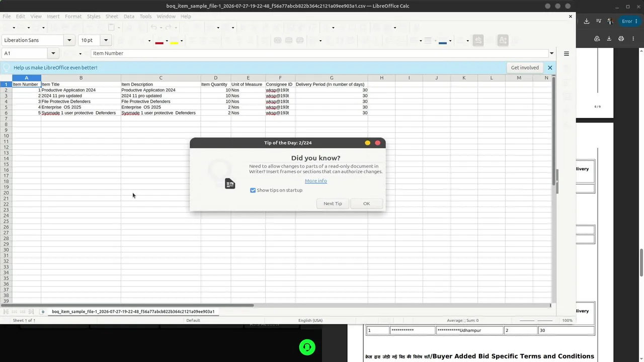The image size is (644, 362).
Task: Click the Liberation Sans font name field
Action: (x=33, y=40)
